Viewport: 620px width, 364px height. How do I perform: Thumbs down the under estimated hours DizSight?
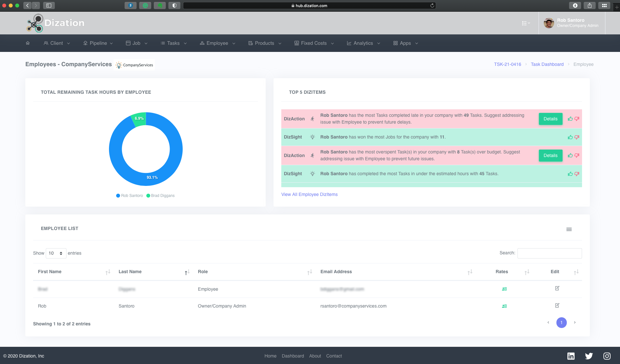pos(577,174)
